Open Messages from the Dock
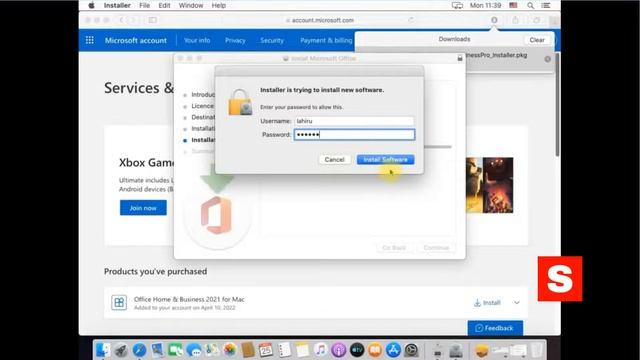The width and height of the screenshot is (640, 360). point(193,350)
